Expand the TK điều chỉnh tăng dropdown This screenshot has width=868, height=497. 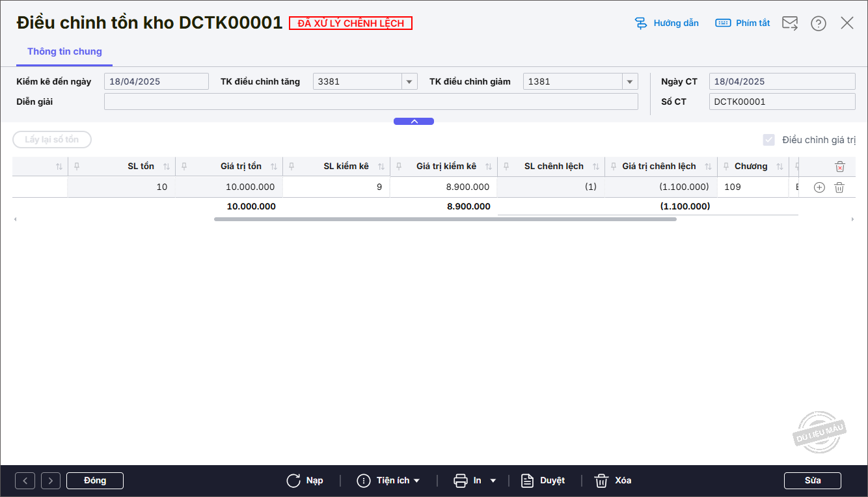409,81
